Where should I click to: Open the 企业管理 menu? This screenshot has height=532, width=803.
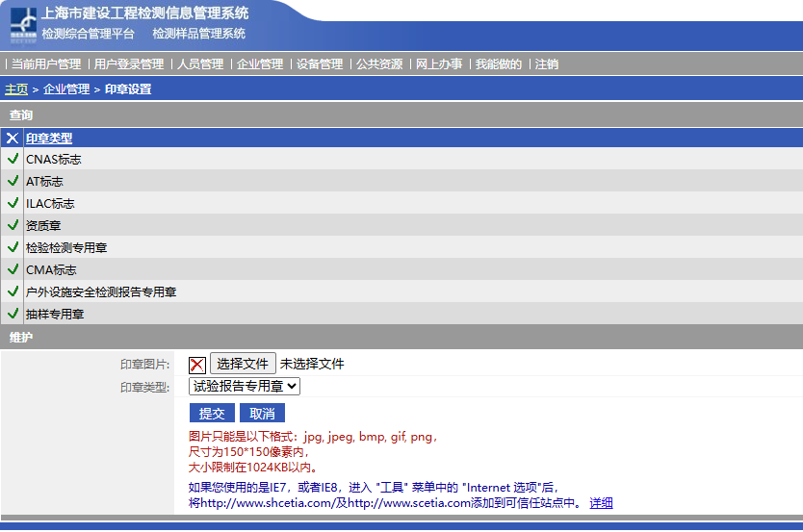point(260,64)
